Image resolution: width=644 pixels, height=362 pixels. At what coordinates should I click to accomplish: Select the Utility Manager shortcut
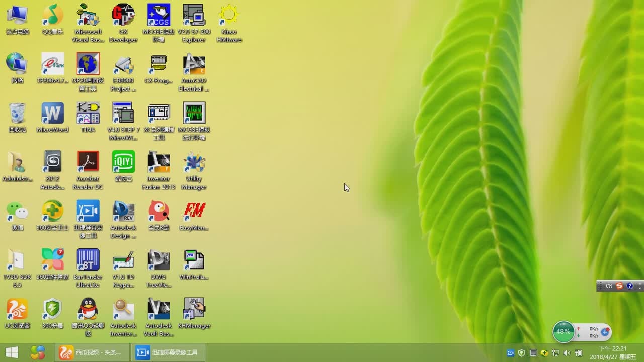(x=194, y=170)
